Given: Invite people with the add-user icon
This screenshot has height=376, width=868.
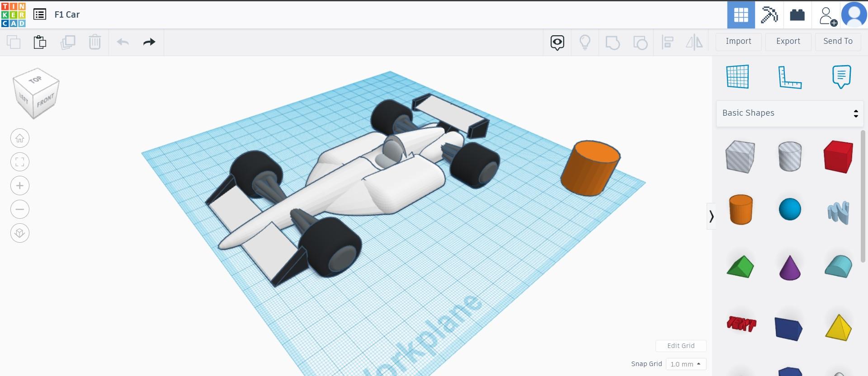Looking at the screenshot, I should point(827,15).
